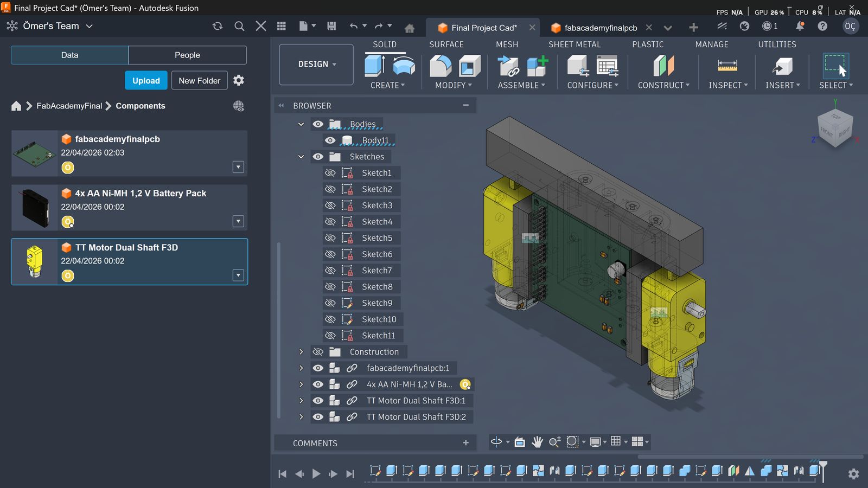
Task: Save the document with the Save icon
Action: 331,26
